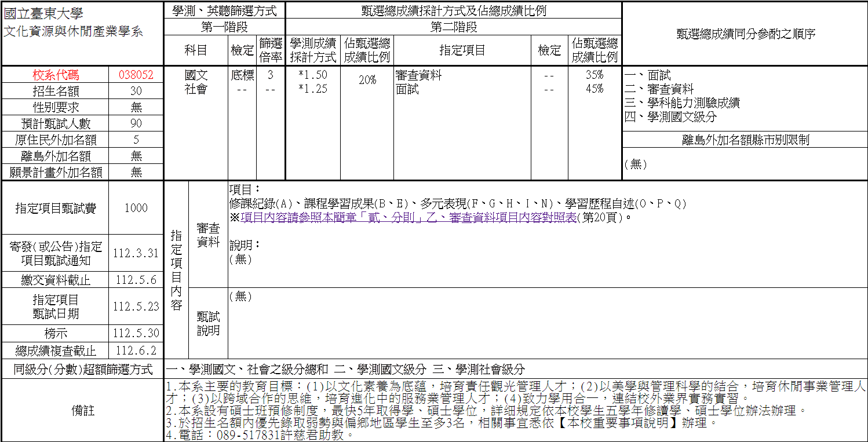868x442 pixels.
Task: Click the 繳交資料截止 label
Action: point(56,280)
